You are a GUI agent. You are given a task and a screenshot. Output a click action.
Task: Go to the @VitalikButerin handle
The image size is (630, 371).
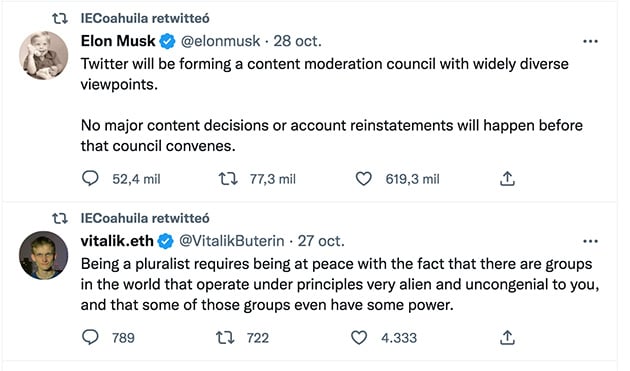[231, 241]
